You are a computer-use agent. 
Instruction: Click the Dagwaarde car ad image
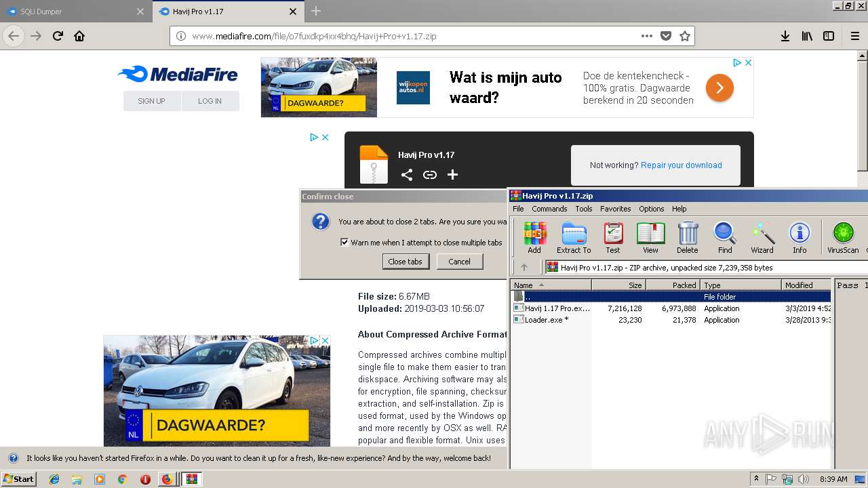pos(217,391)
